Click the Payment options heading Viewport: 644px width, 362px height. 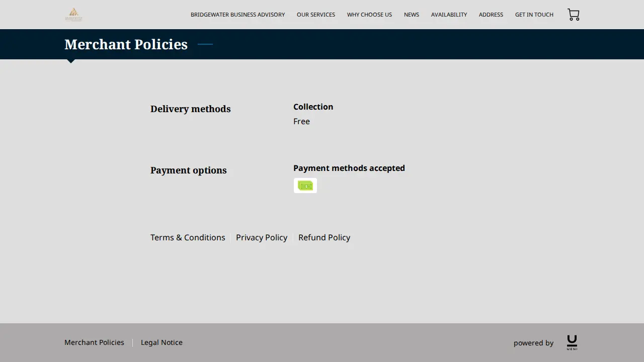(189, 170)
